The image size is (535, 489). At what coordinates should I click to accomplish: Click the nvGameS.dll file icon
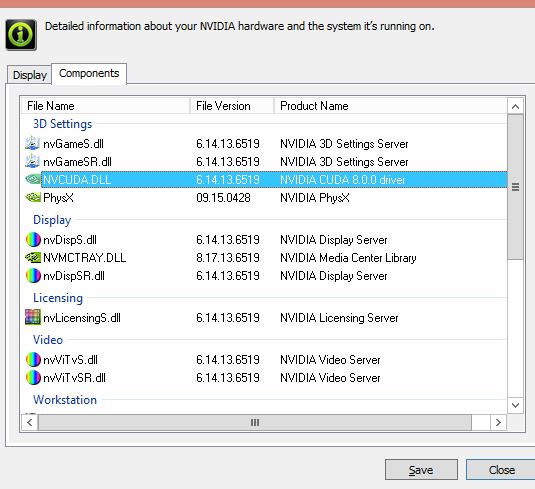pyautogui.click(x=32, y=144)
